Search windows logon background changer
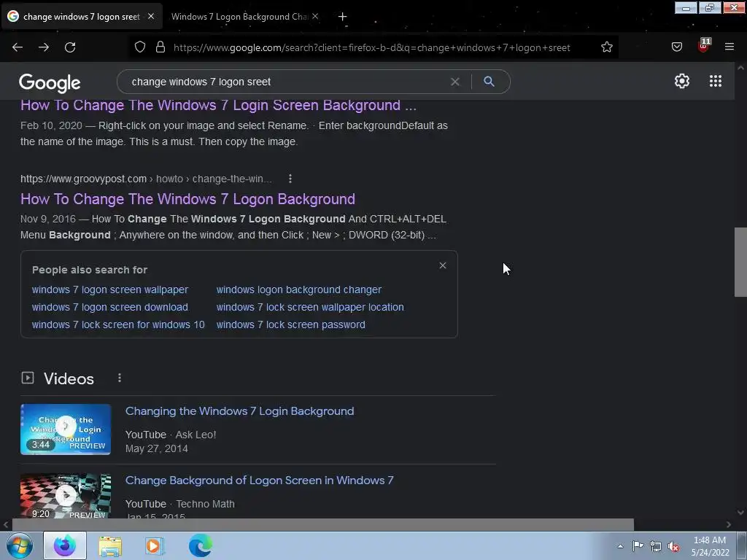Screen dimensions: 747x560 298,289
